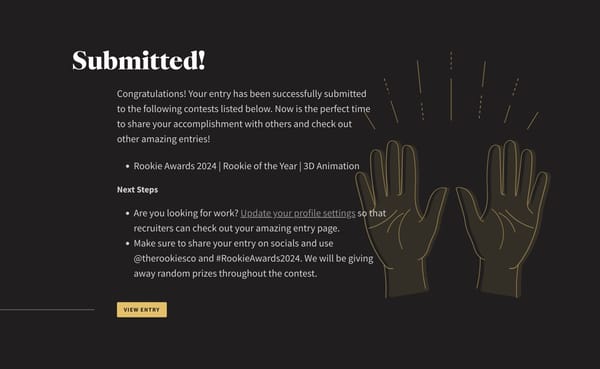
Task: Click the 3D Animation category text
Action: (331, 166)
